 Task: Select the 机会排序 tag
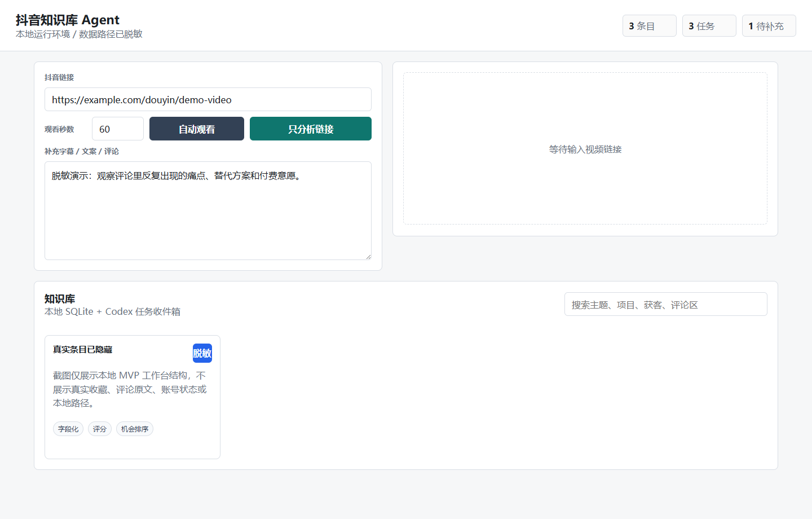(x=135, y=429)
